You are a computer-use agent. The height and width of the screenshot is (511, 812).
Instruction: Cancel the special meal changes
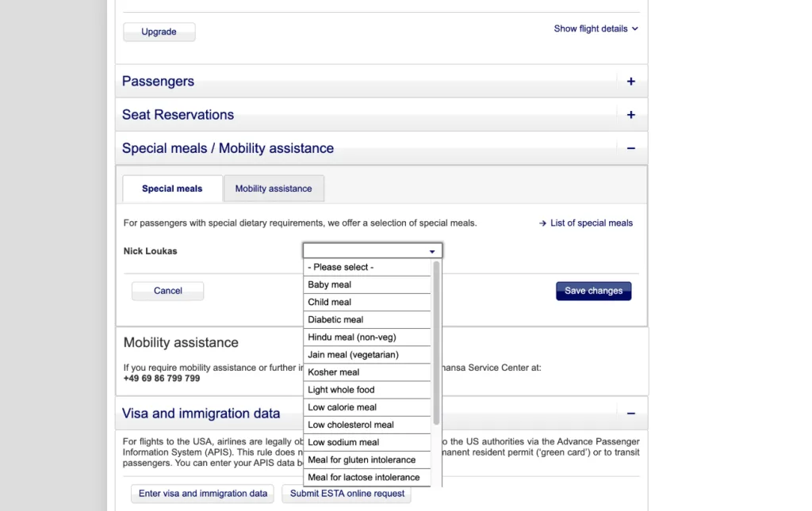(x=168, y=292)
